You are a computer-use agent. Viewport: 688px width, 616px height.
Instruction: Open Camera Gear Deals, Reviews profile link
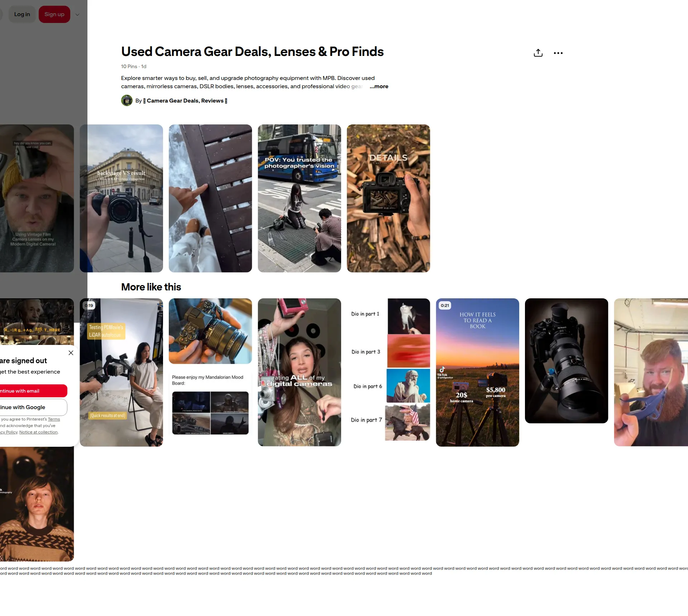pos(185,101)
